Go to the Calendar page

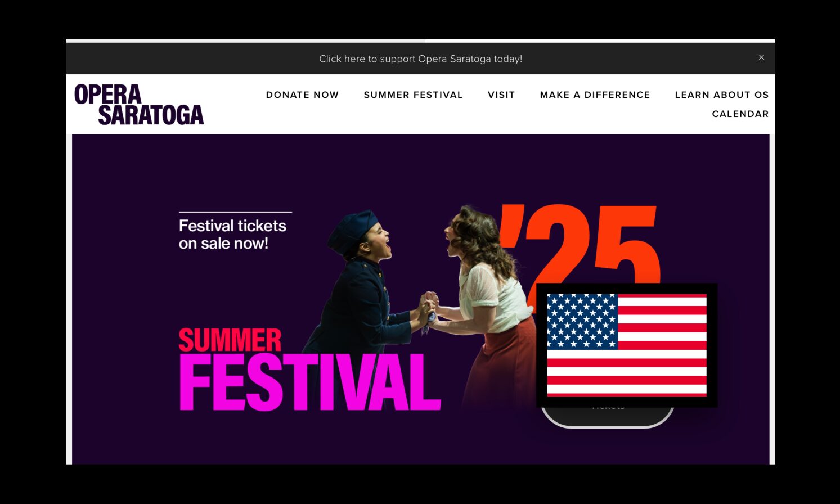pos(740,114)
